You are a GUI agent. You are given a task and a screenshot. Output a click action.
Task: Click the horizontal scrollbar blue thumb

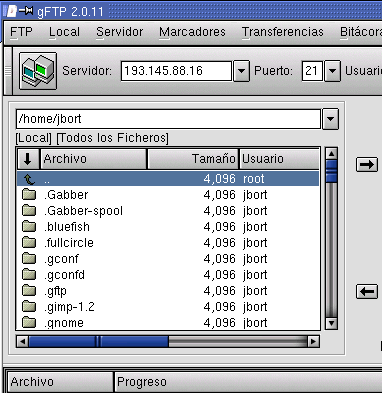[99, 341]
